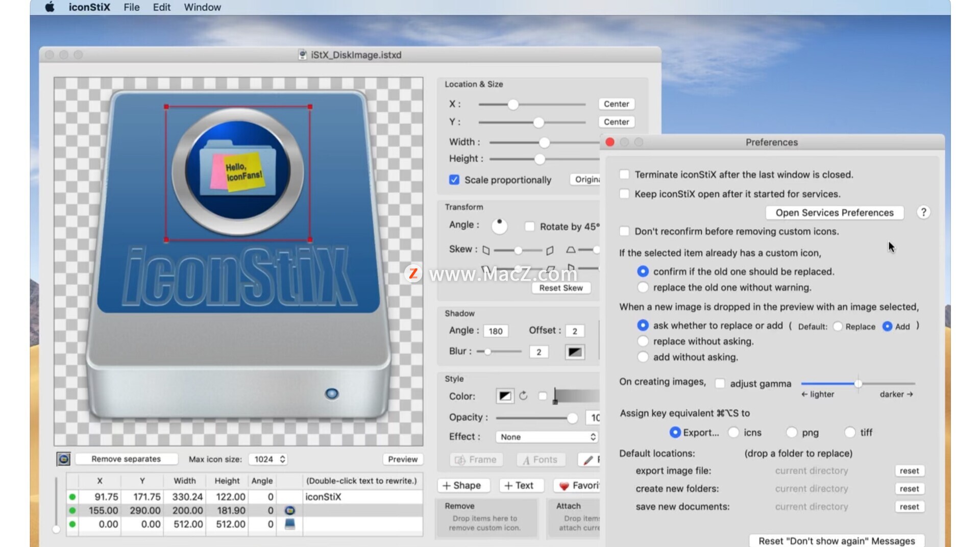980x547 pixels.
Task: Enable Keep iconStiX open after services
Action: (x=624, y=194)
